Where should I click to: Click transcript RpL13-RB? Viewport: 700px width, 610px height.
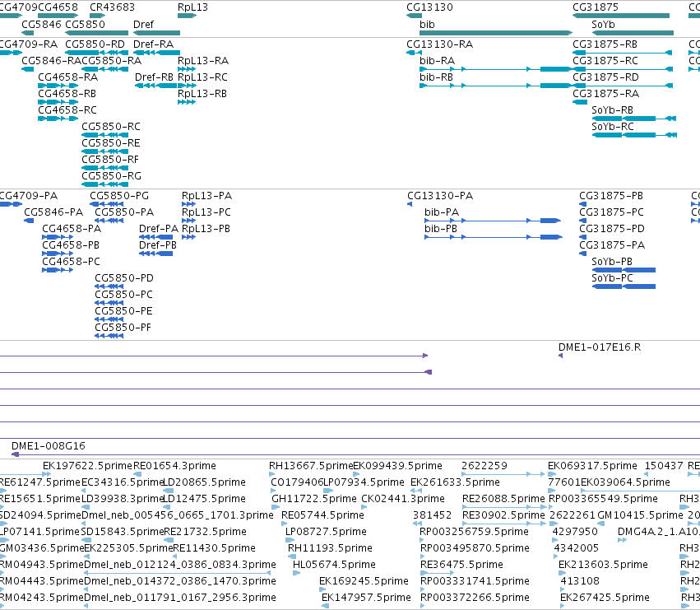[x=202, y=93]
